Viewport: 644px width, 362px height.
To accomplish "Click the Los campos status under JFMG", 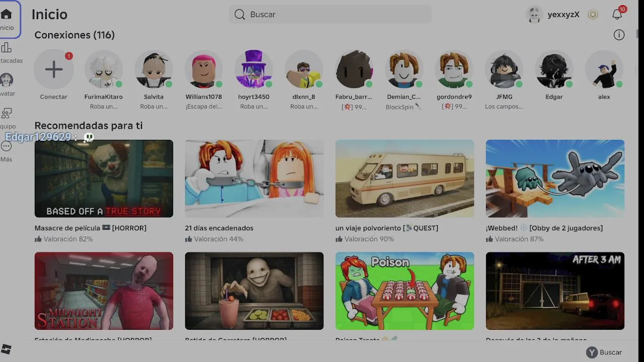I will point(504,107).
